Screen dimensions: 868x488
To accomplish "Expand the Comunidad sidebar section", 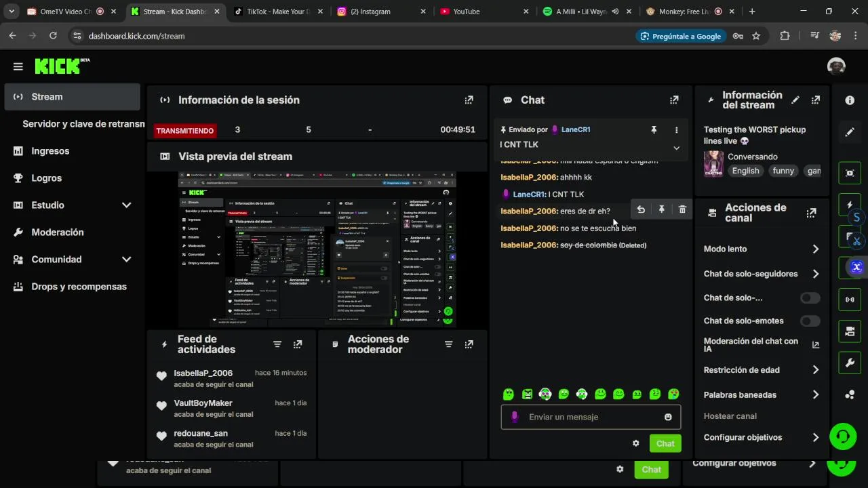I will [x=126, y=259].
